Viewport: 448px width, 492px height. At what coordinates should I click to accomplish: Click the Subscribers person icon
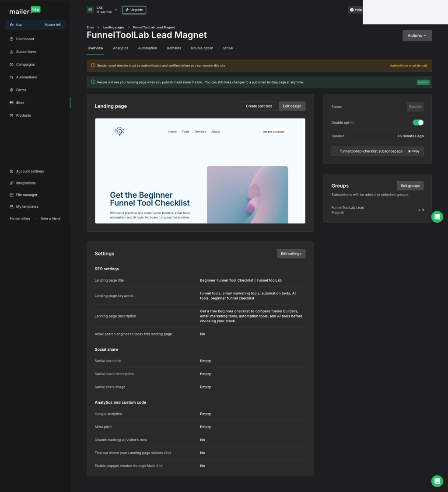12,52
